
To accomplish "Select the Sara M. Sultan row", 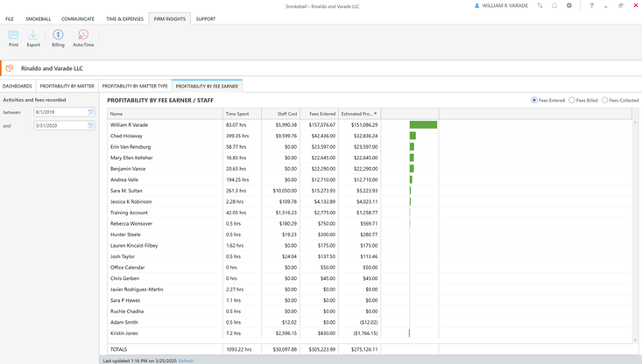I will 370,191.
